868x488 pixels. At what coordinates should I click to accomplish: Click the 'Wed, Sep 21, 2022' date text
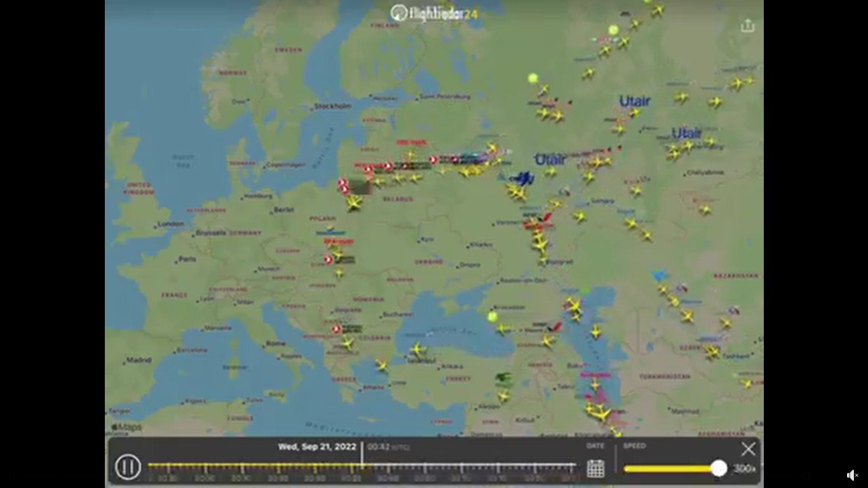coord(317,447)
